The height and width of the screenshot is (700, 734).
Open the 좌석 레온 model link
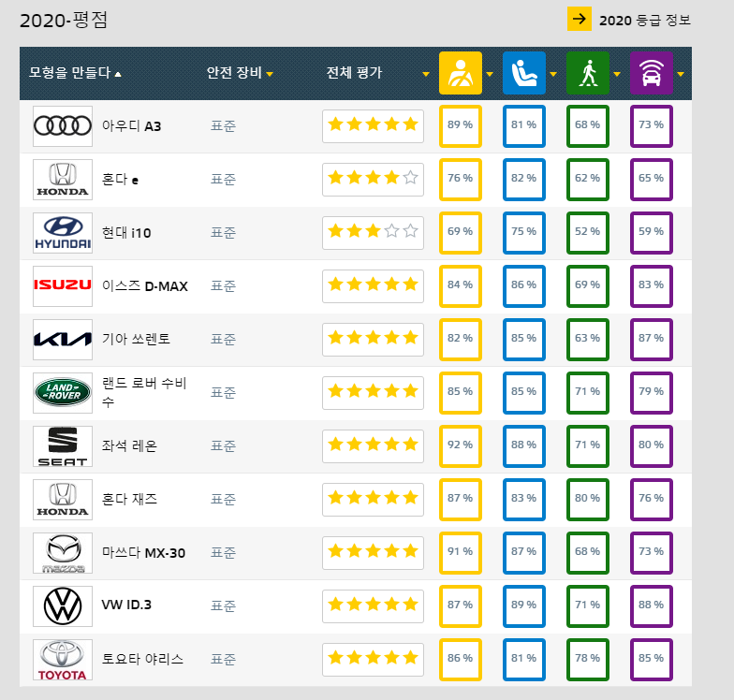(129, 445)
